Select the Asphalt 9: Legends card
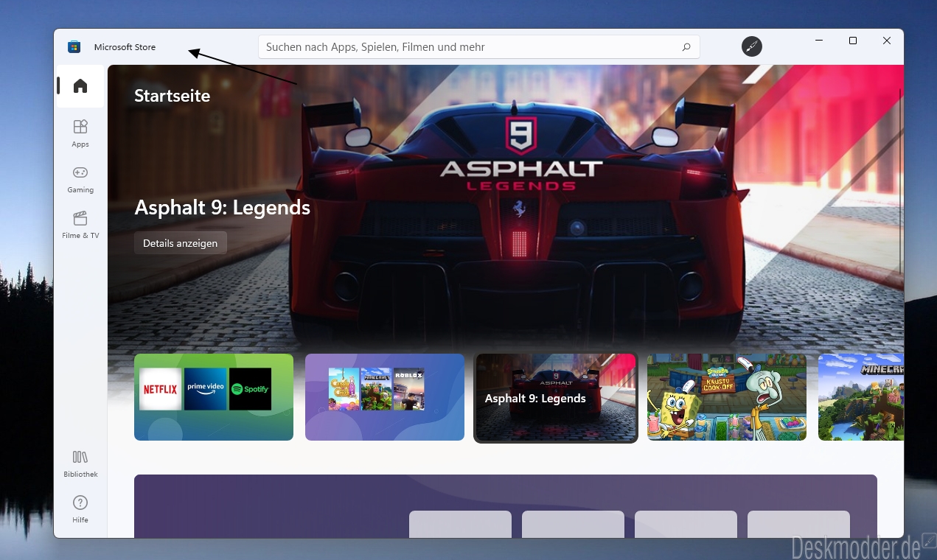Screen dimensions: 937x560 tap(556, 398)
